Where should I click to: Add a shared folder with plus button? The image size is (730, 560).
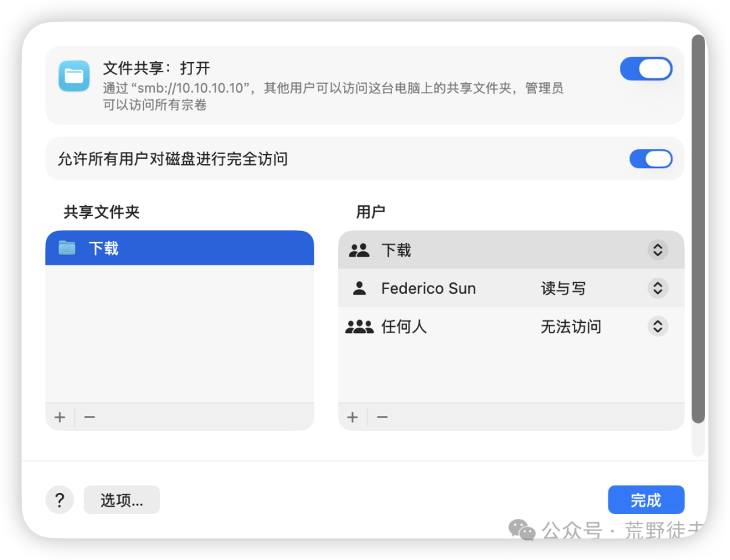pyautogui.click(x=59, y=417)
